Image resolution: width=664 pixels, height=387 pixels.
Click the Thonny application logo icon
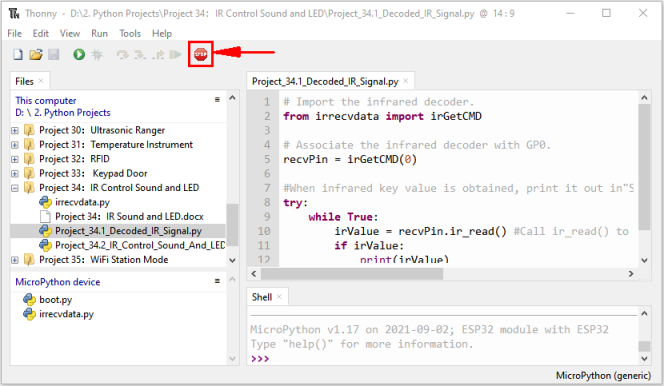[x=14, y=14]
